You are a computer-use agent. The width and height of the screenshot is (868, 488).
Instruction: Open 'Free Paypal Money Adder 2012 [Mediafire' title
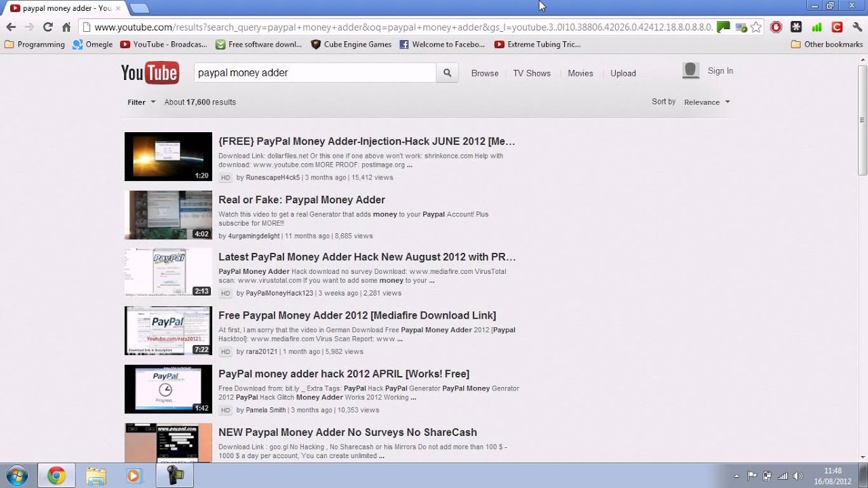click(x=357, y=316)
